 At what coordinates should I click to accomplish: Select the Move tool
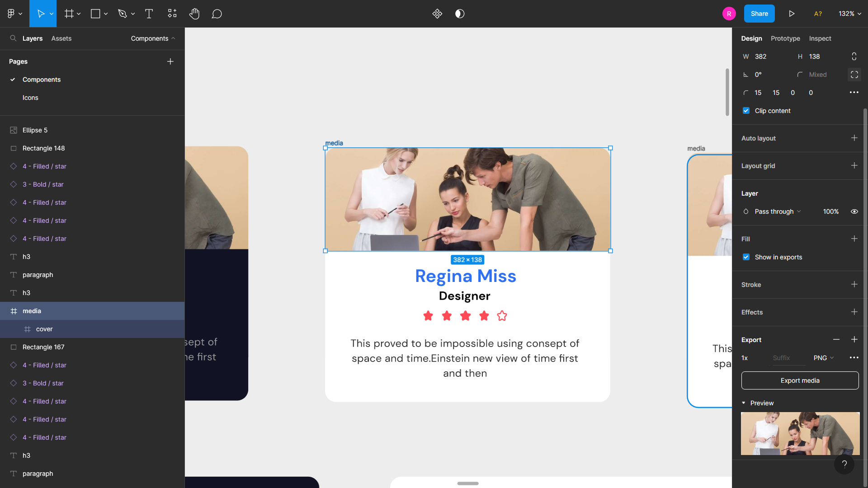coord(41,14)
